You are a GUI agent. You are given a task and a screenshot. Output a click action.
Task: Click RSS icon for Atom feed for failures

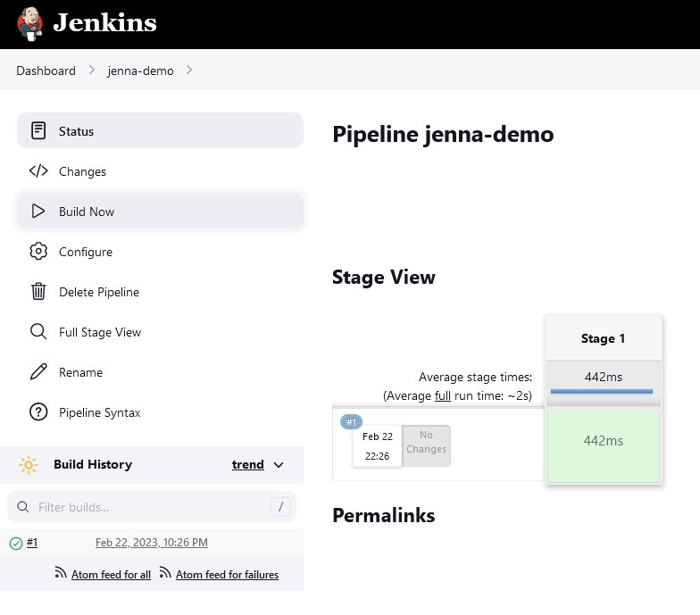coord(165,573)
